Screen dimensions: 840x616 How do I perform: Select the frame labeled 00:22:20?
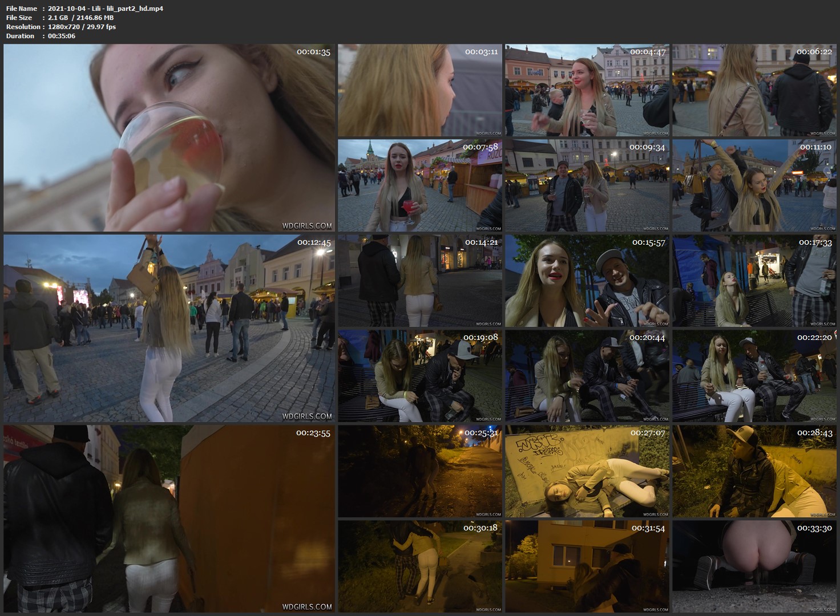pos(754,375)
